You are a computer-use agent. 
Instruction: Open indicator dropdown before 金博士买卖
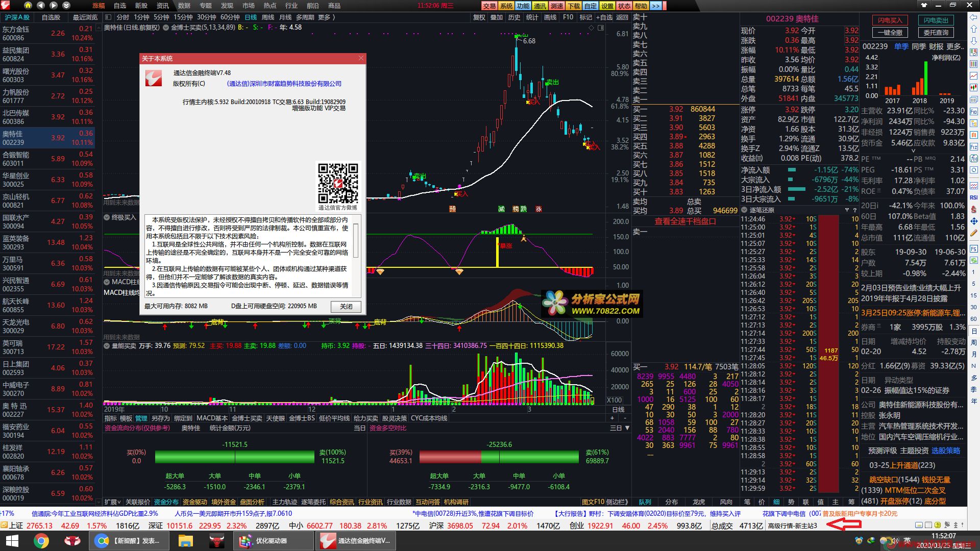tap(166, 28)
